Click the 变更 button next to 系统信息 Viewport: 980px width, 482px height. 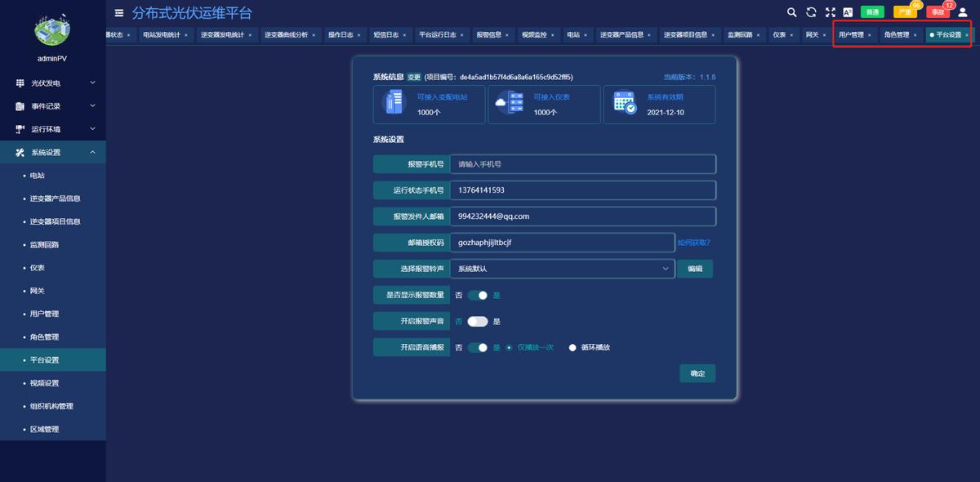[x=414, y=77]
